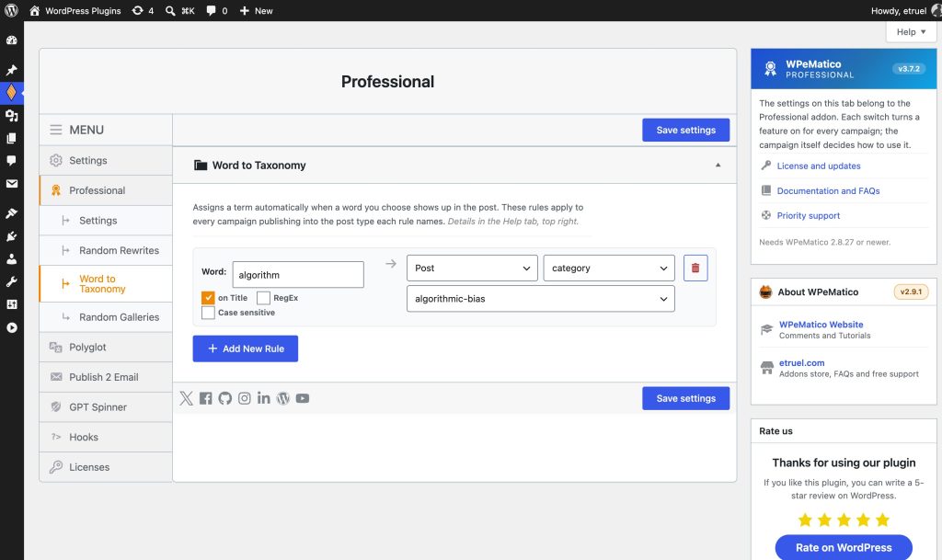This screenshot has width=942, height=560.
Task: Open the Plugins section plug icon
Action: (11, 236)
